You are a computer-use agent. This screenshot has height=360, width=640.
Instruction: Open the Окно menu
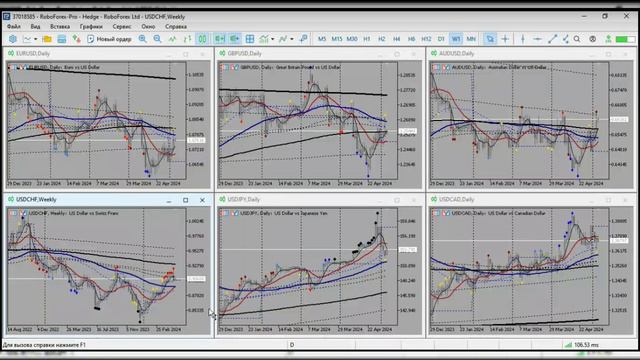[148, 27]
